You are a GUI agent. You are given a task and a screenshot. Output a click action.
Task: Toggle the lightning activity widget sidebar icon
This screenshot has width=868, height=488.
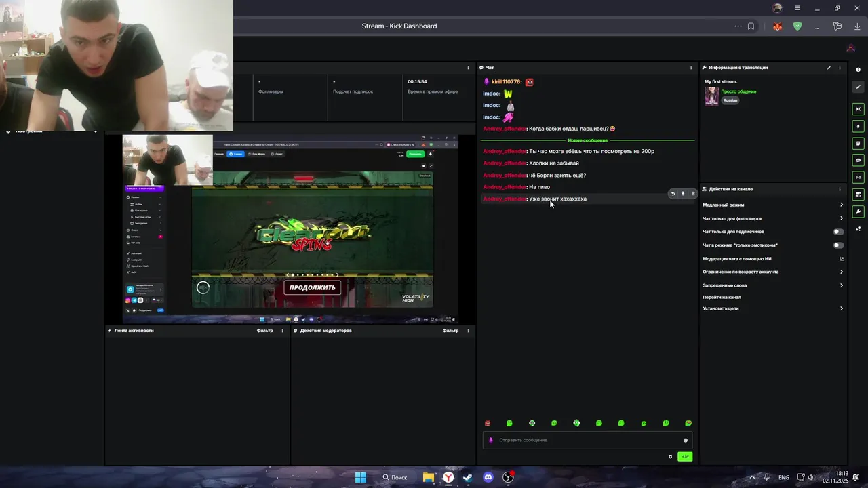[858, 126]
